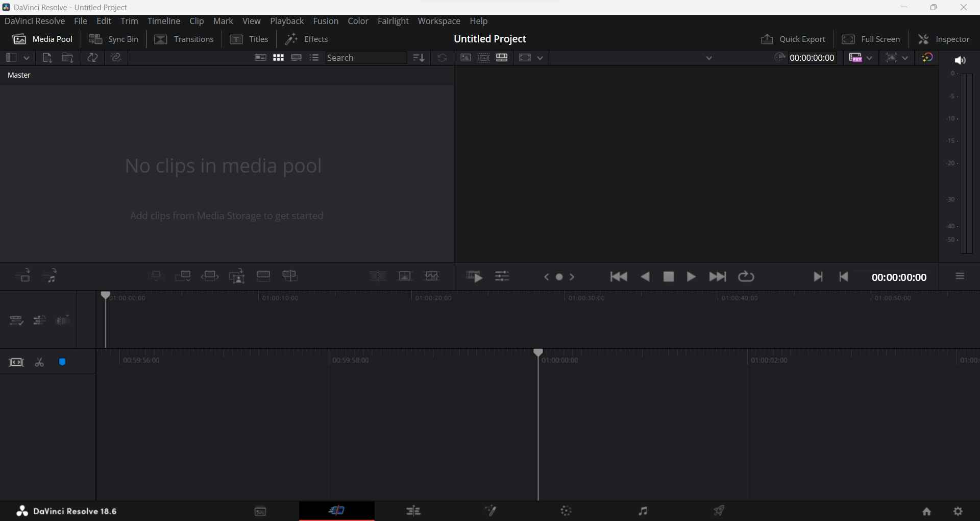Start playback with the Play button
Viewport: 980px width, 521px height.
click(691, 277)
